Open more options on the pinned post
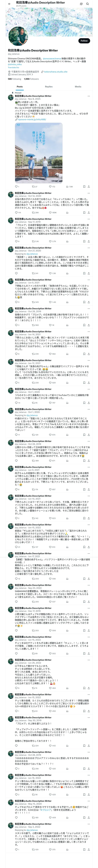The image size is (98, 868). (x=89, y=96)
